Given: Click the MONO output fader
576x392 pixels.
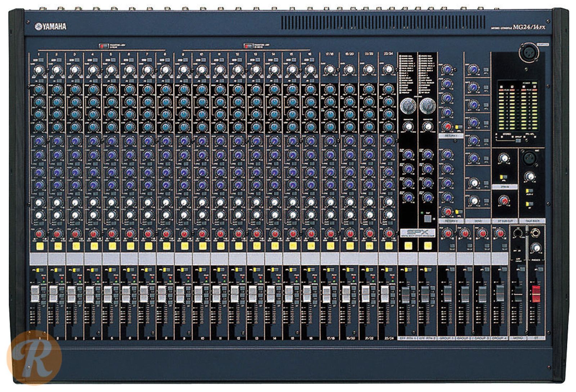Looking at the screenshot, I should tap(518, 294).
